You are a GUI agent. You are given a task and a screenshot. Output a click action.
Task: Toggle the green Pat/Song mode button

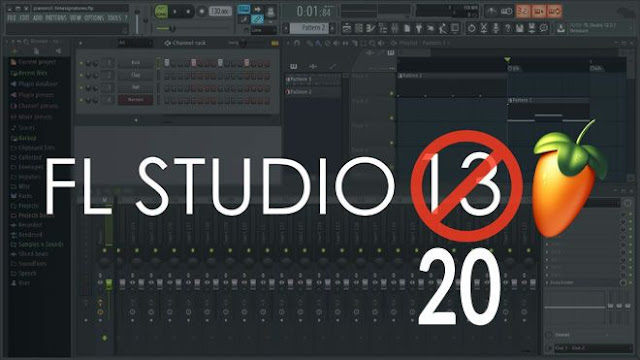point(161,12)
